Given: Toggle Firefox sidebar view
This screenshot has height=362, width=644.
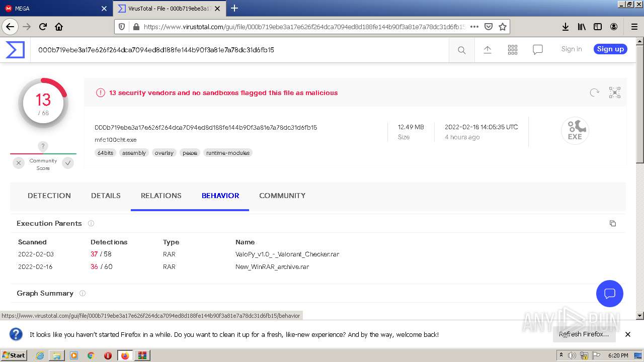Looking at the screenshot, I should 598,27.
